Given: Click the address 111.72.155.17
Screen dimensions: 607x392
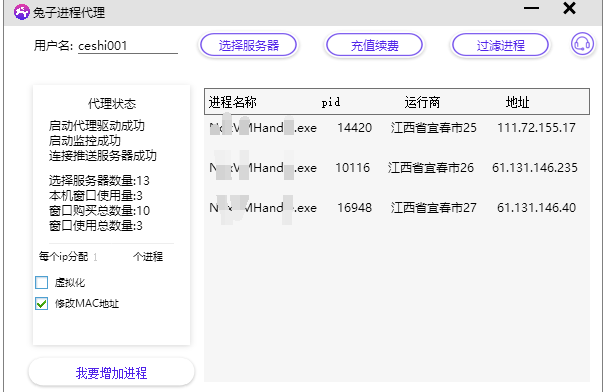Looking at the screenshot, I should click(x=536, y=128).
